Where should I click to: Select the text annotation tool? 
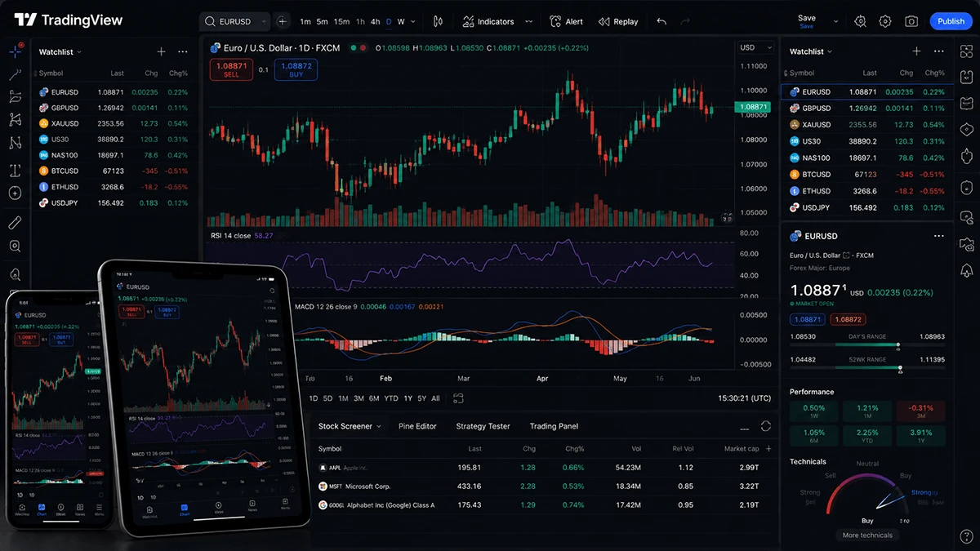(15, 171)
